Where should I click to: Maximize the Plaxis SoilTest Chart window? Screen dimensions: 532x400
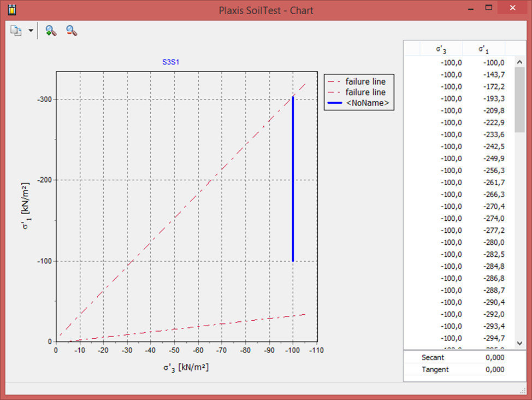(x=489, y=8)
